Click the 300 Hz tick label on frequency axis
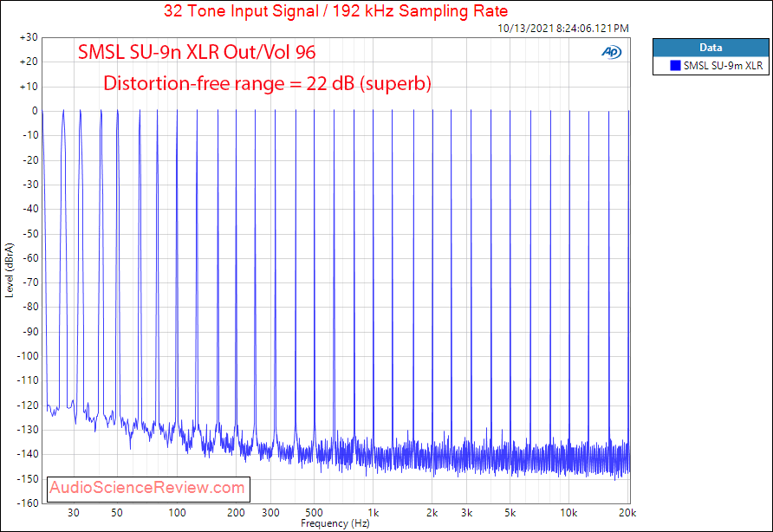Image resolution: width=773 pixels, height=532 pixels. 270,513
